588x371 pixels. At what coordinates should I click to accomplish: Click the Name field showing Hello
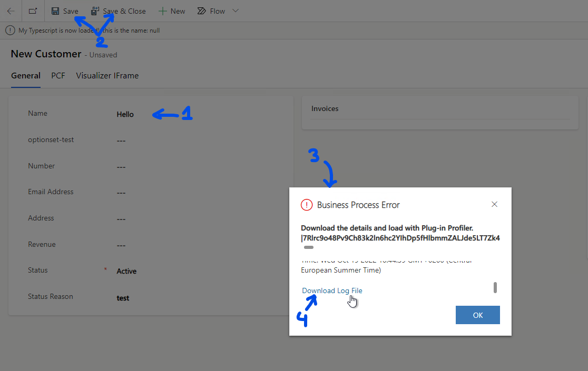coord(124,114)
